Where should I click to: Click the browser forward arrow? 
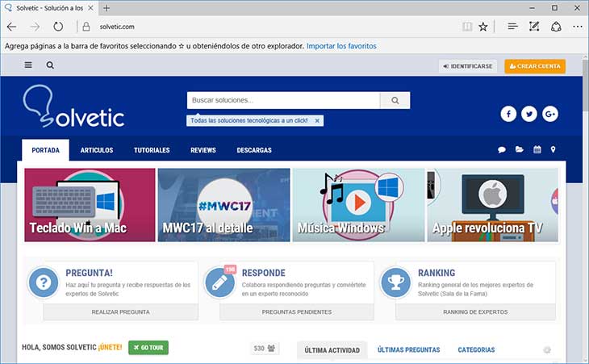tap(35, 27)
